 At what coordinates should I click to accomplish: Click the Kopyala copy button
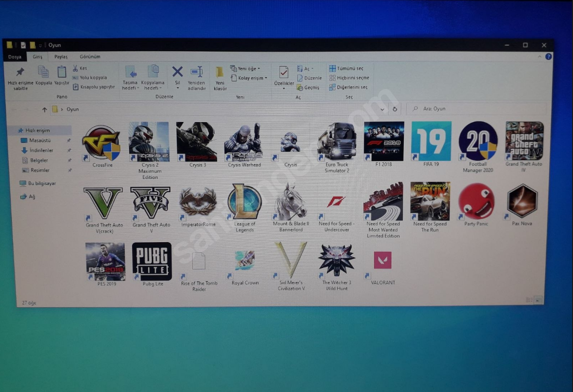tap(43, 75)
